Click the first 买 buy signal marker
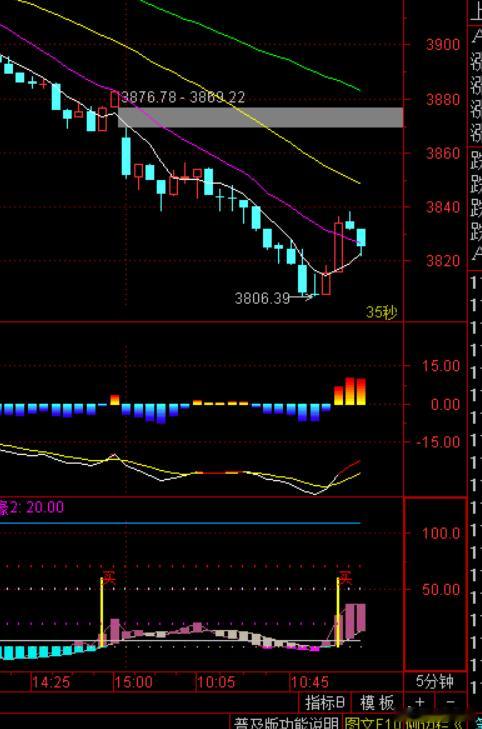The image size is (482, 729). (109, 578)
